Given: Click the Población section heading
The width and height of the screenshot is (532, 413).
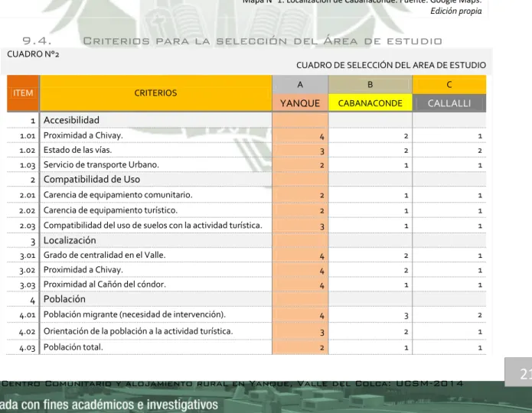Looking at the screenshot, I should tap(64, 299).
